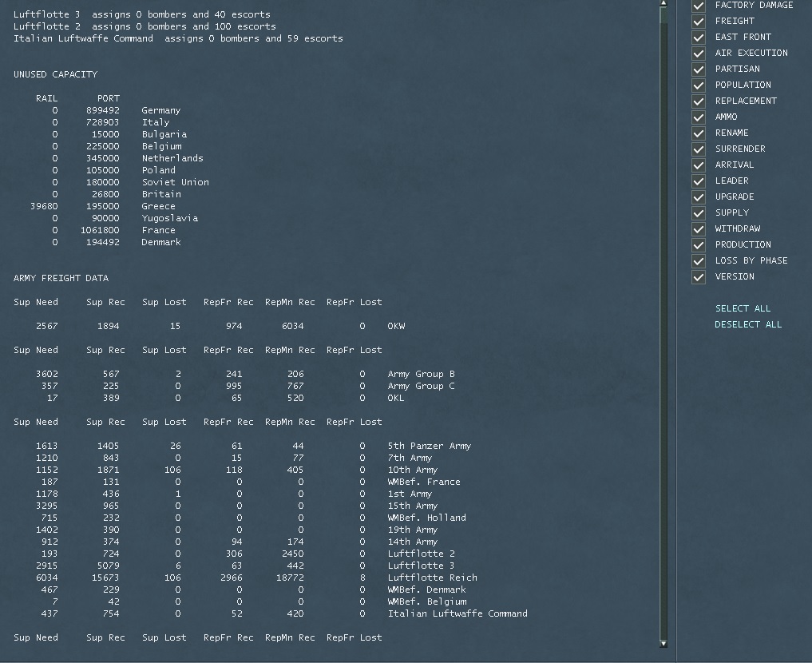Select the 7th Army row label

pos(410,458)
